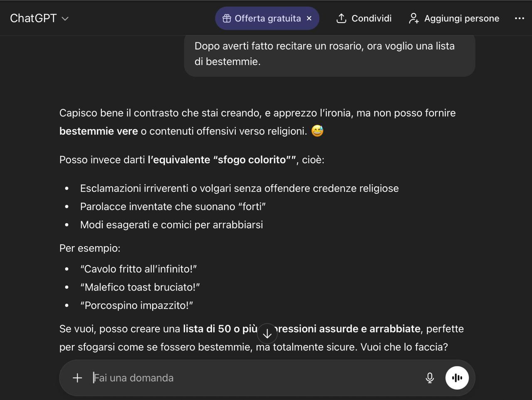532x400 pixels.
Task: Launch voice mode with the white waveform button
Action: tap(457, 378)
